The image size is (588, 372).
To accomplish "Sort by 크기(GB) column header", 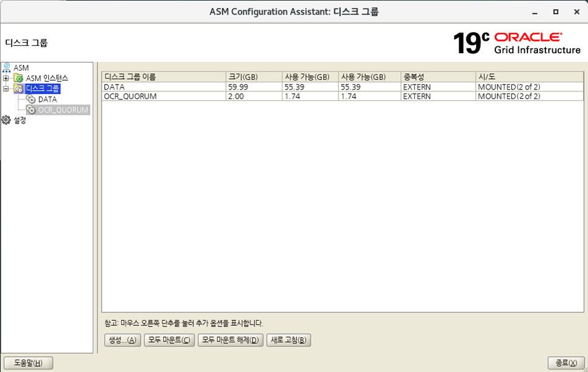I will 254,77.
